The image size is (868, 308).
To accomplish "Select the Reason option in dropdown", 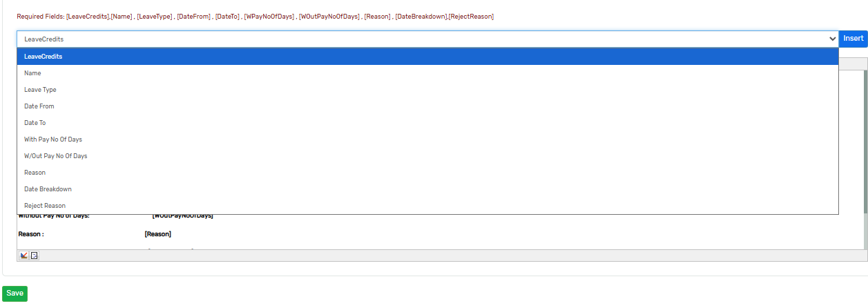I will click(x=427, y=173).
